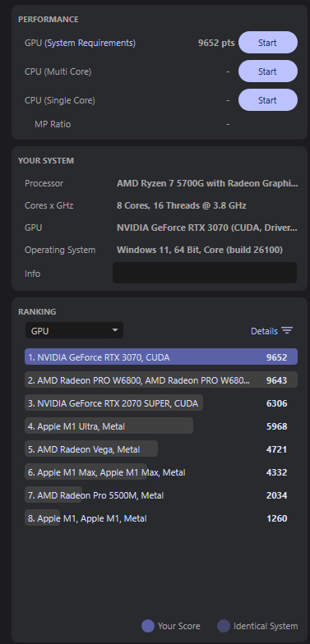Screen dimensions: 310x644
Task: Click inside the Info text field
Action: click(205, 273)
